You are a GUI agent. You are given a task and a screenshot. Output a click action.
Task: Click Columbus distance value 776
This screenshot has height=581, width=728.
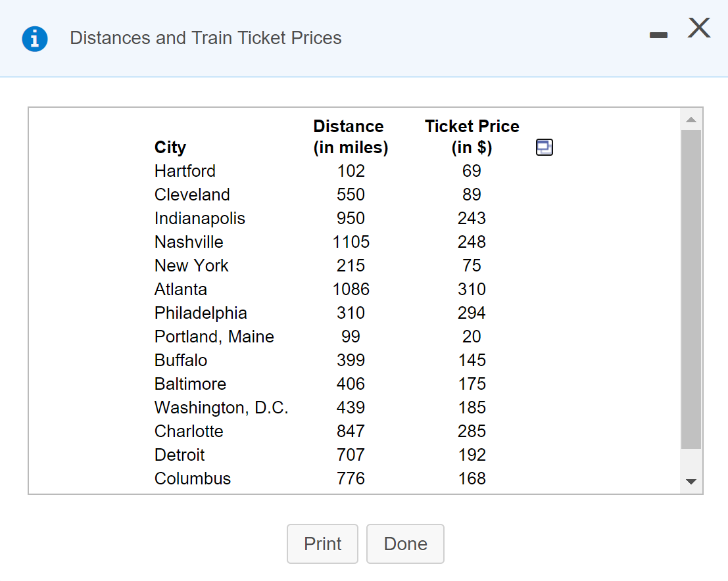pyautogui.click(x=351, y=478)
